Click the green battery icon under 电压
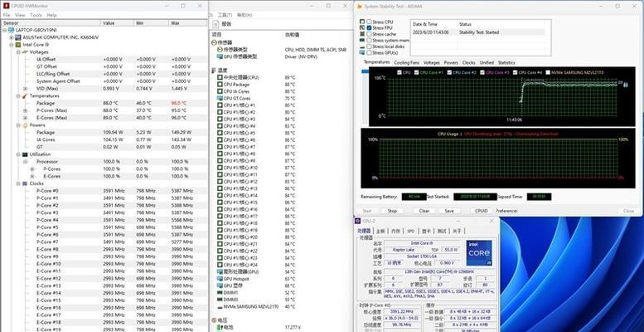Screen dimensions: 644x332 [x=220, y=327]
